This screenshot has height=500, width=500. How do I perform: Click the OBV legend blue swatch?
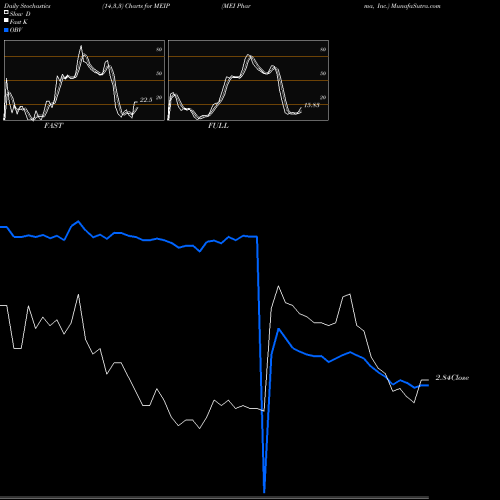point(6,30)
